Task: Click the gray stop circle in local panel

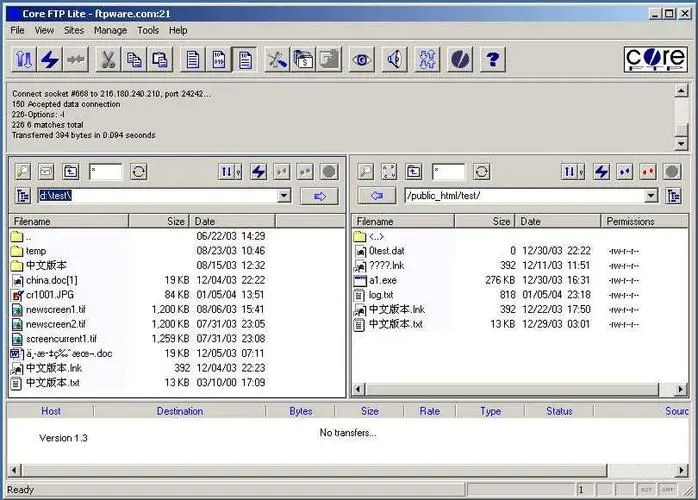Action: click(x=329, y=171)
